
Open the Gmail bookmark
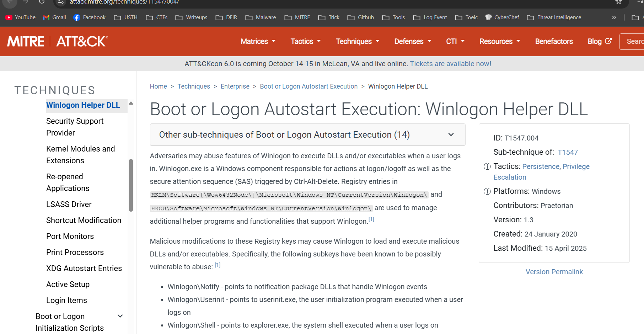click(54, 17)
